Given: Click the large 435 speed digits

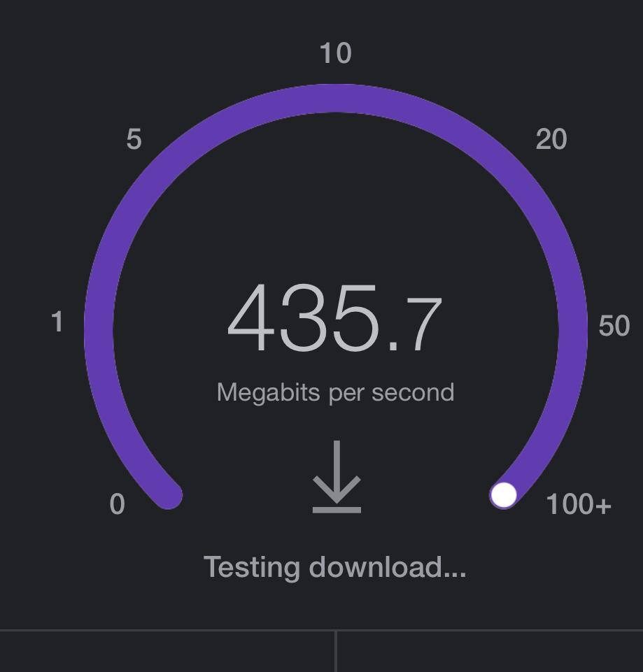Looking at the screenshot, I should click(302, 319).
